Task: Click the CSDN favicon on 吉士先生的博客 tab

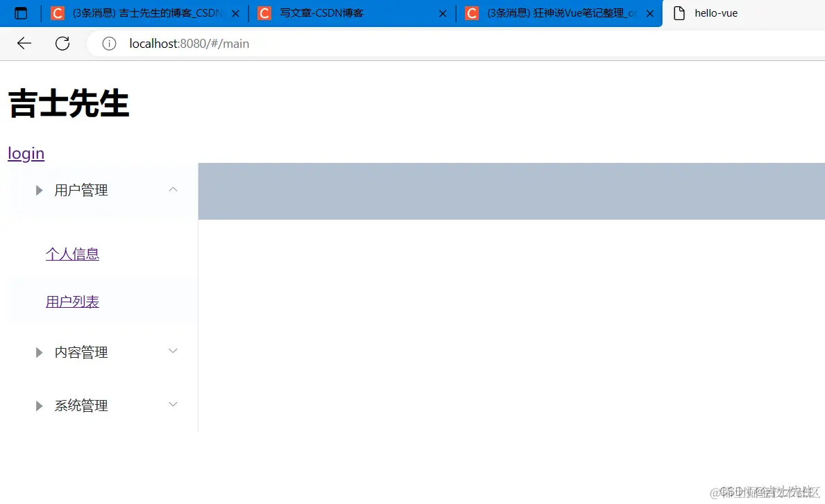Action: coord(58,13)
